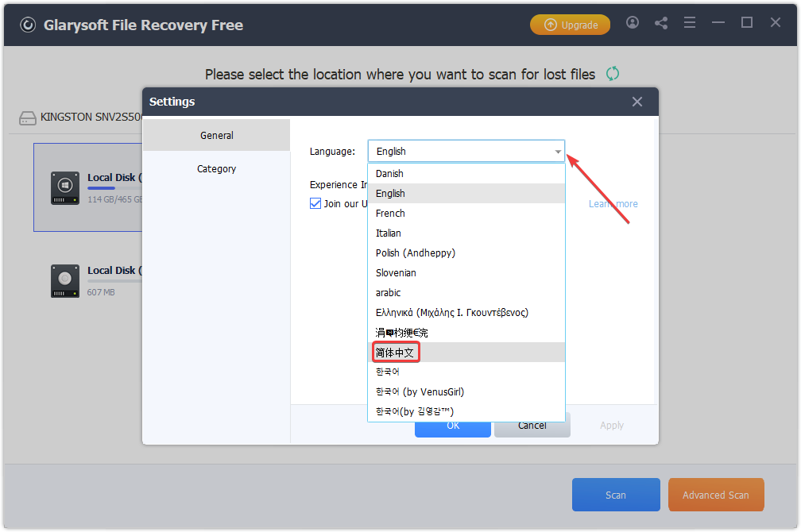Click the KINGSTON SNV2S5 drive icon
This screenshot has height=532, width=801.
28,117
